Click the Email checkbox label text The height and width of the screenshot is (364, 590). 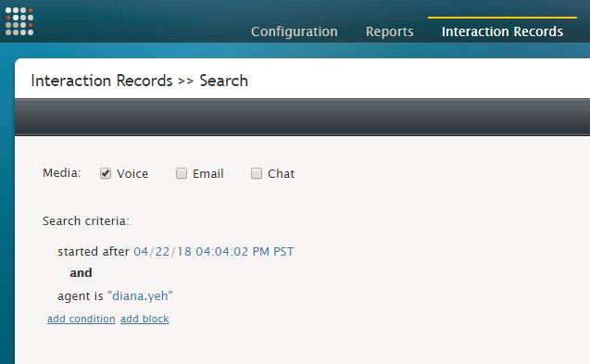pyautogui.click(x=208, y=173)
